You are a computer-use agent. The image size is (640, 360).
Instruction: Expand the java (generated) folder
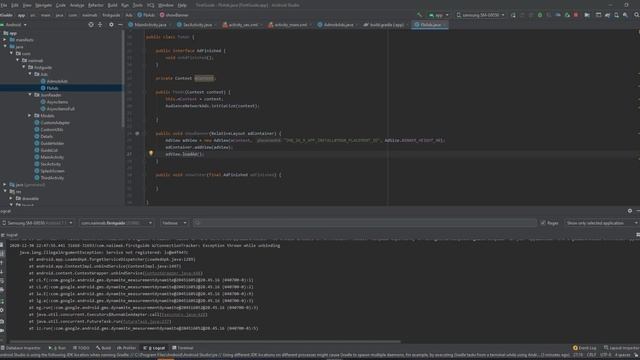pos(4,185)
